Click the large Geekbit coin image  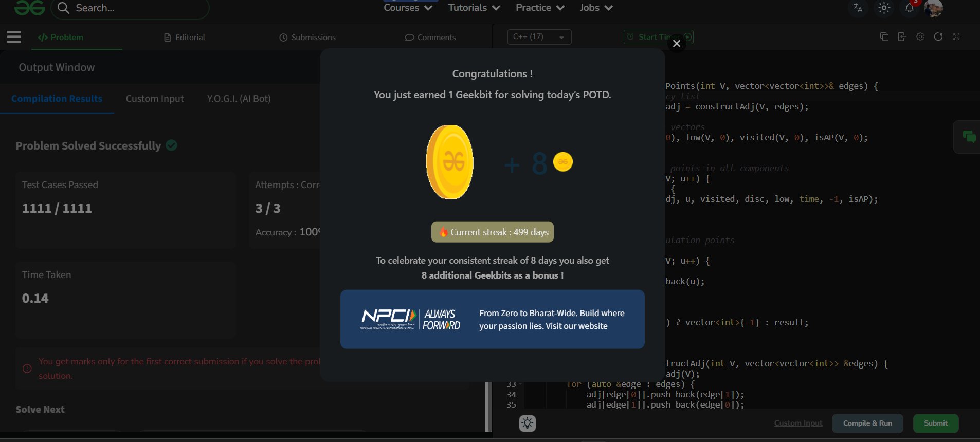click(450, 162)
